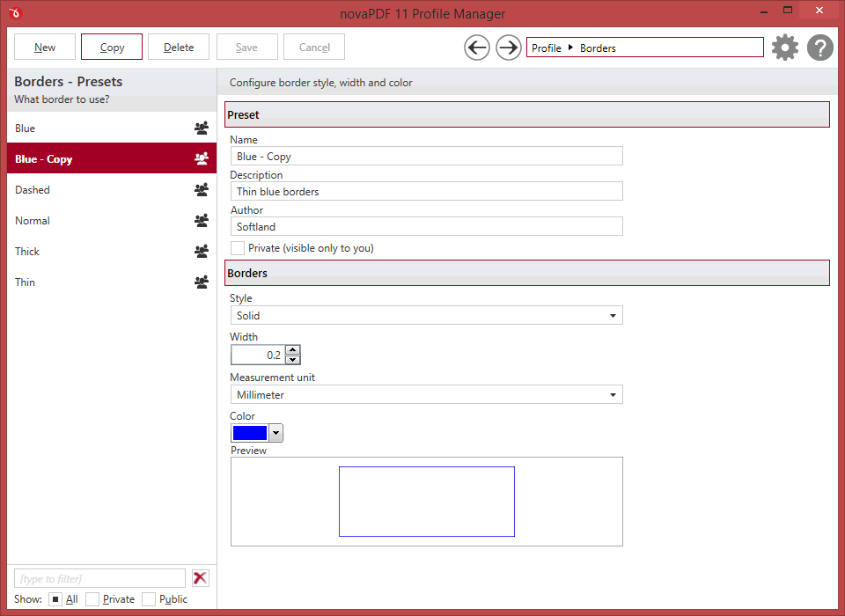
Task: Select the Dashed preset
Action: click(112, 190)
